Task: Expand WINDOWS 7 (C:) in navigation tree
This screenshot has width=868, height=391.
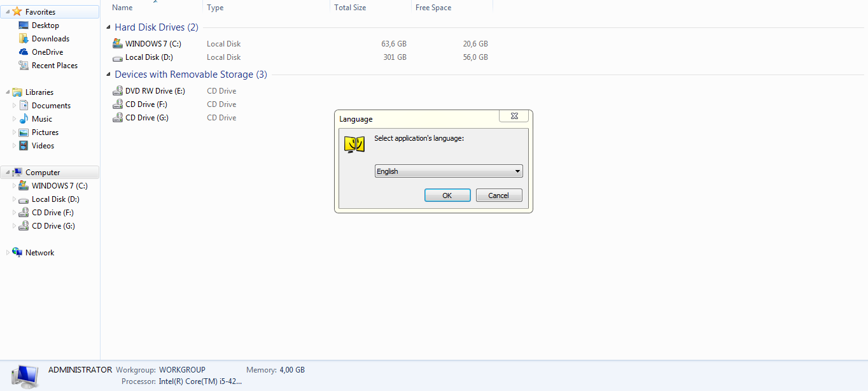Action: [x=15, y=186]
